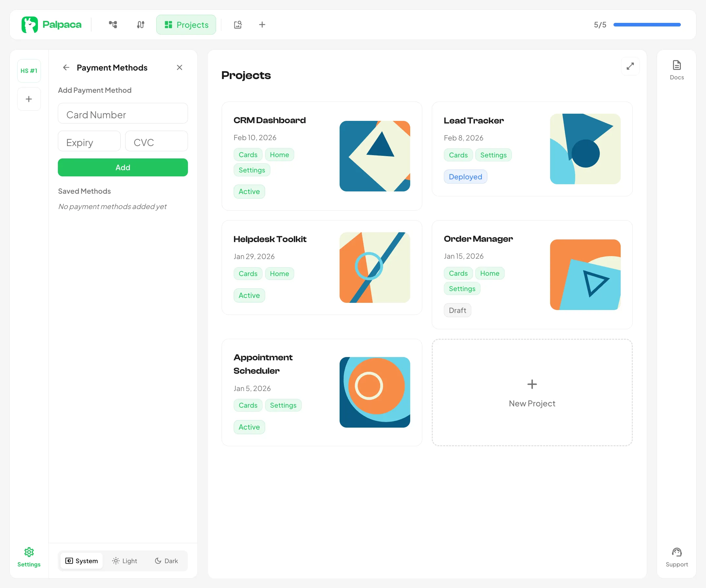Viewport: 706px width, 588px height.
Task: Open the workflow tree icon in the toolbar
Action: (113, 24)
